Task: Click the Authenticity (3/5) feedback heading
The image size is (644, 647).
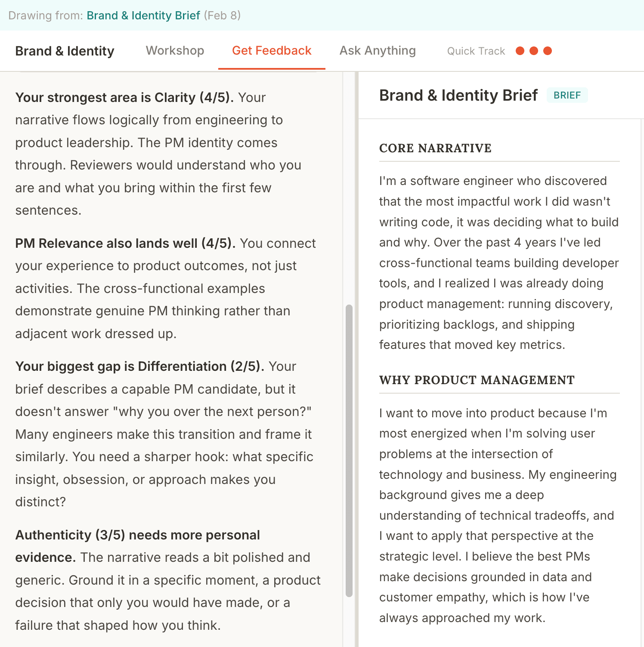Action: (138, 546)
